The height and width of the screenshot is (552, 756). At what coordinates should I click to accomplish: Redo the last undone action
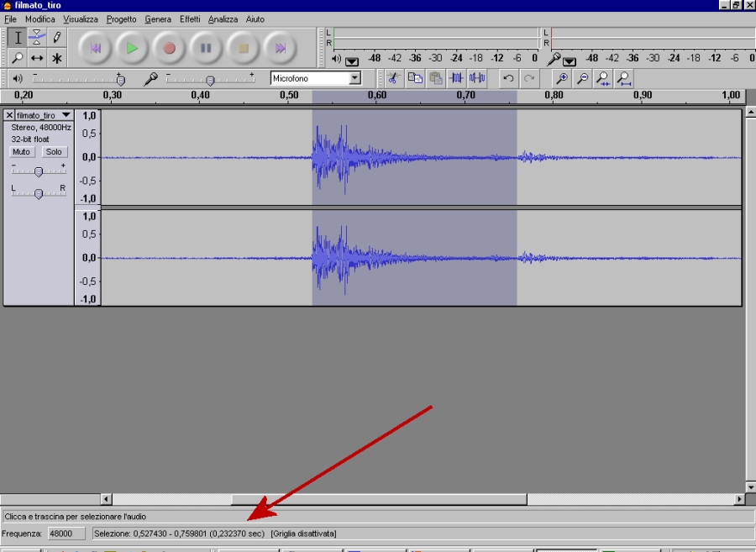click(x=529, y=78)
